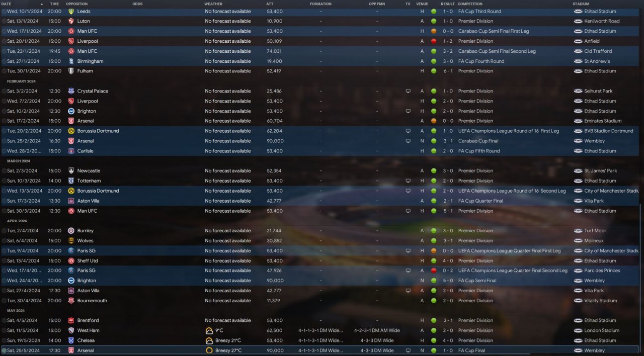The height and width of the screenshot is (356, 644).
Task: Click the TV icon for the FA Cup Final
Action: pos(408,350)
